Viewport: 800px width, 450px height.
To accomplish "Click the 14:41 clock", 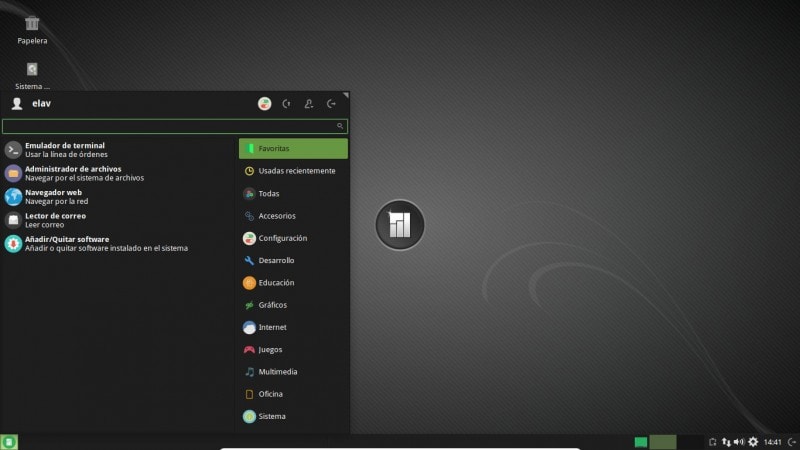I will [772, 442].
